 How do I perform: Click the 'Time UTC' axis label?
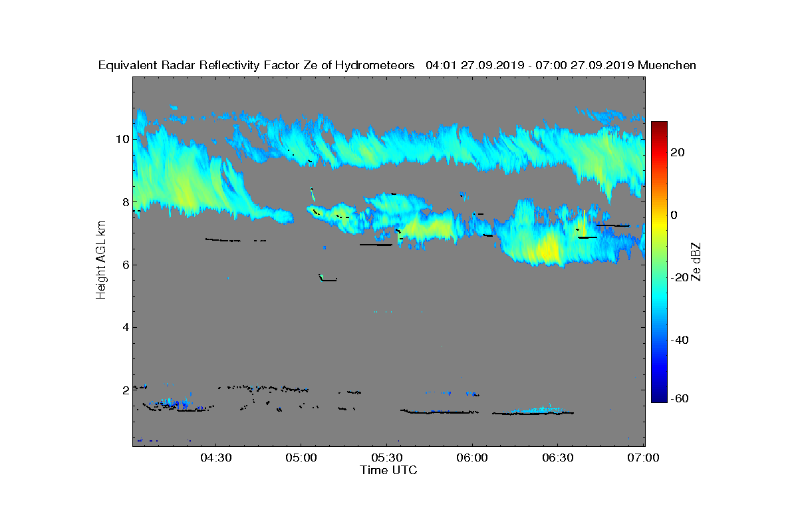pyautogui.click(x=389, y=470)
